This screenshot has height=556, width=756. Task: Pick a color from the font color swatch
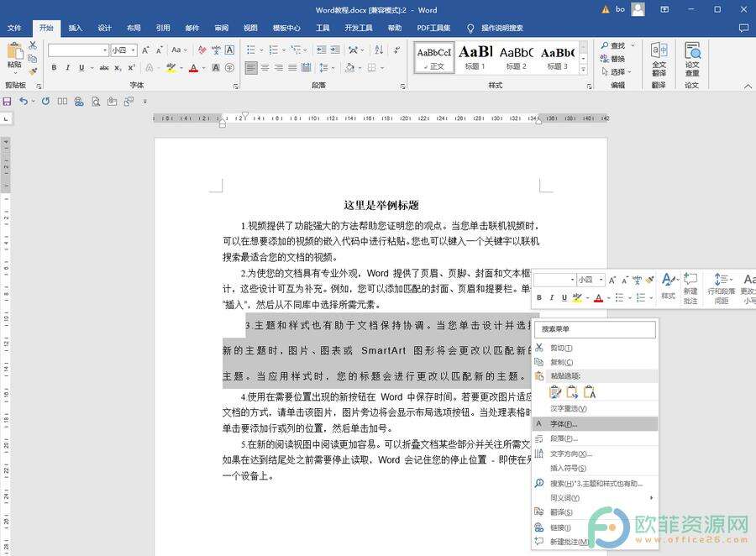coord(193,68)
